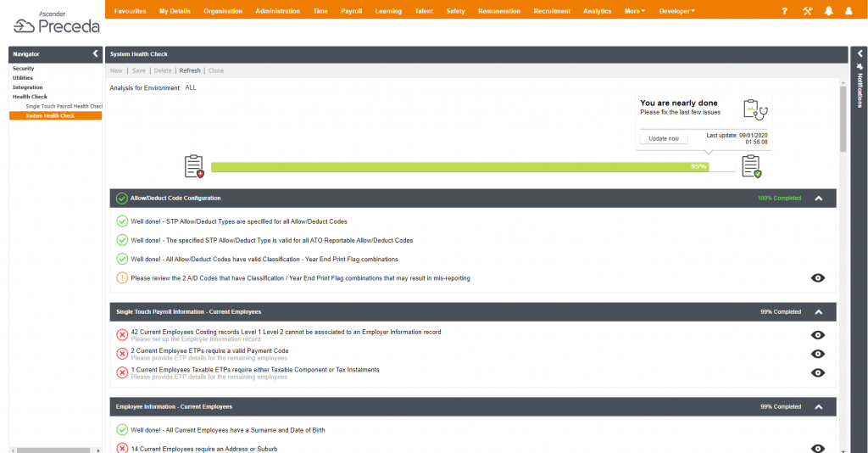View the 14 employees requiring Address or Suburb
This screenshot has width=868, height=453.
pyautogui.click(x=818, y=448)
